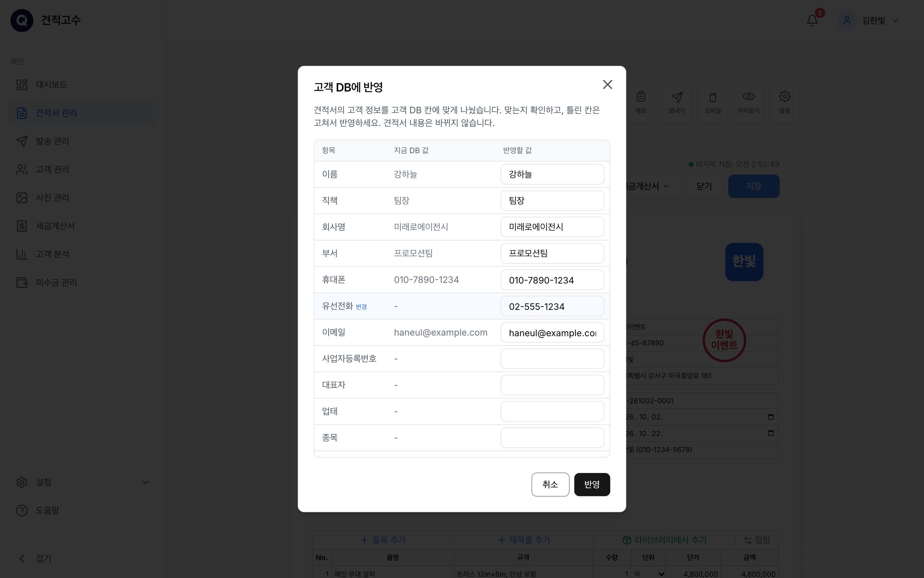Screen dimensions: 924x578
Task: Focus the 이메일 input field
Action: [x=552, y=333]
